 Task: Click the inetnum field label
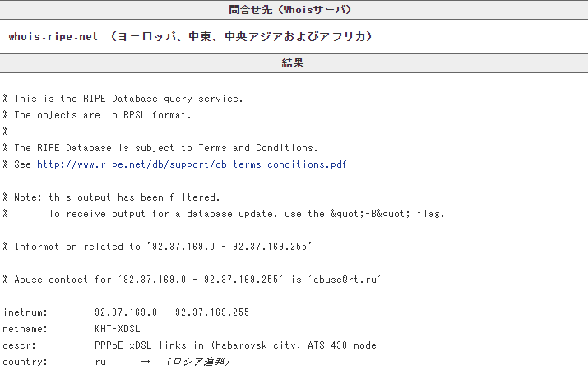pyautogui.click(x=25, y=312)
